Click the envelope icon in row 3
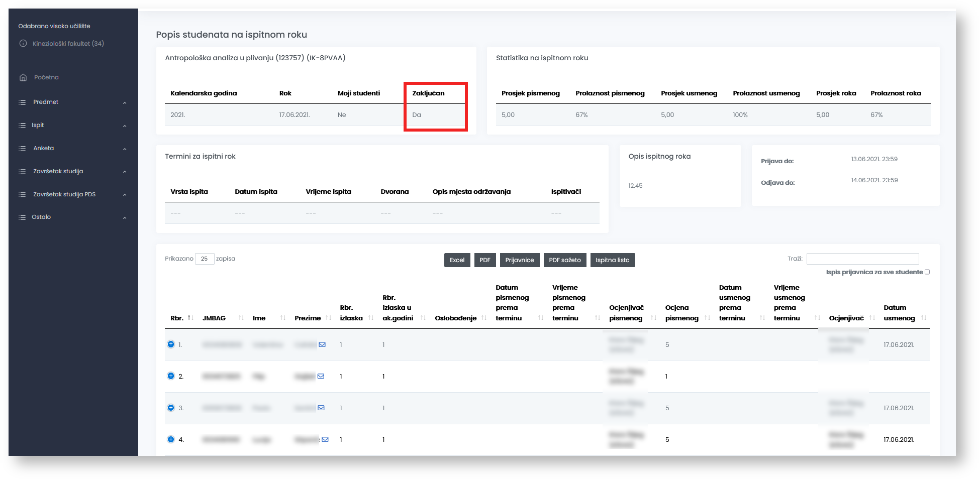980x480 pixels. [x=321, y=408]
